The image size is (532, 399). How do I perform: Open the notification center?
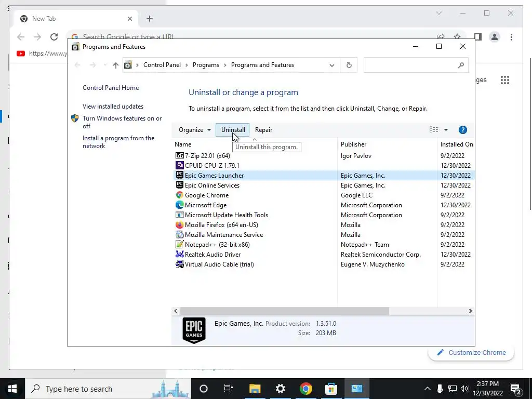click(x=516, y=389)
